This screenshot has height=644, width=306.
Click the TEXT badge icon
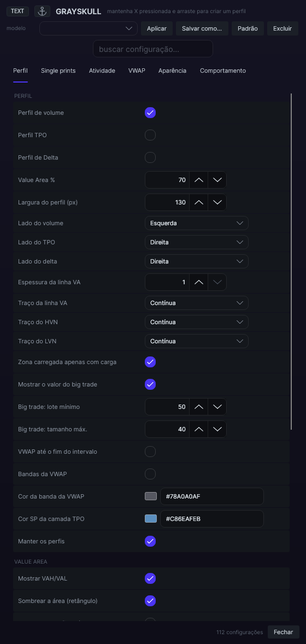pos(17,11)
